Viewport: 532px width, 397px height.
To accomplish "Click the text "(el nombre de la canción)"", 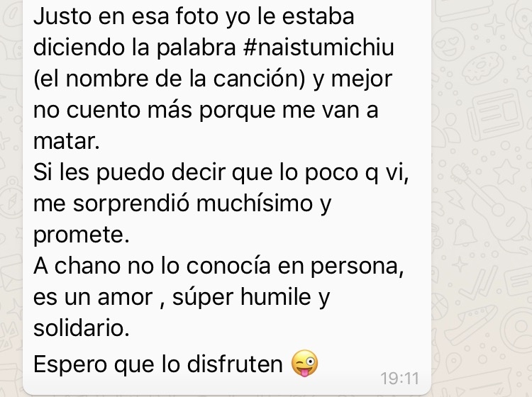I will click(170, 79).
